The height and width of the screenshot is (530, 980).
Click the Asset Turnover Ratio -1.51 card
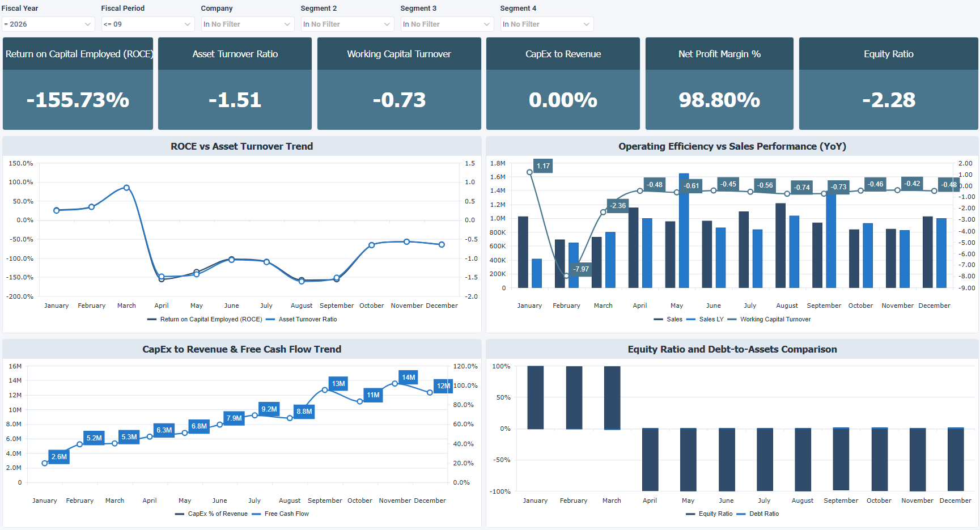235,84
